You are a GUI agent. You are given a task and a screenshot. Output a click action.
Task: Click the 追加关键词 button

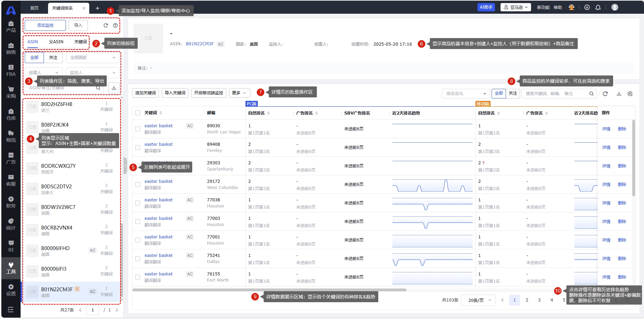click(x=146, y=93)
